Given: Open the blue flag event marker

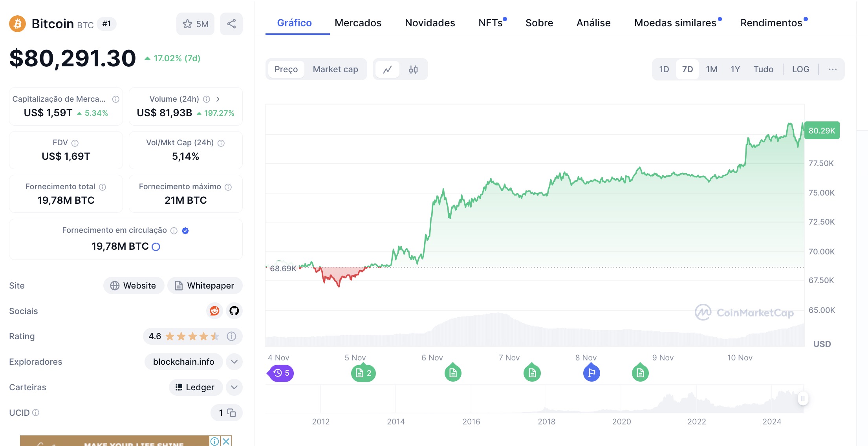Looking at the screenshot, I should (x=591, y=372).
